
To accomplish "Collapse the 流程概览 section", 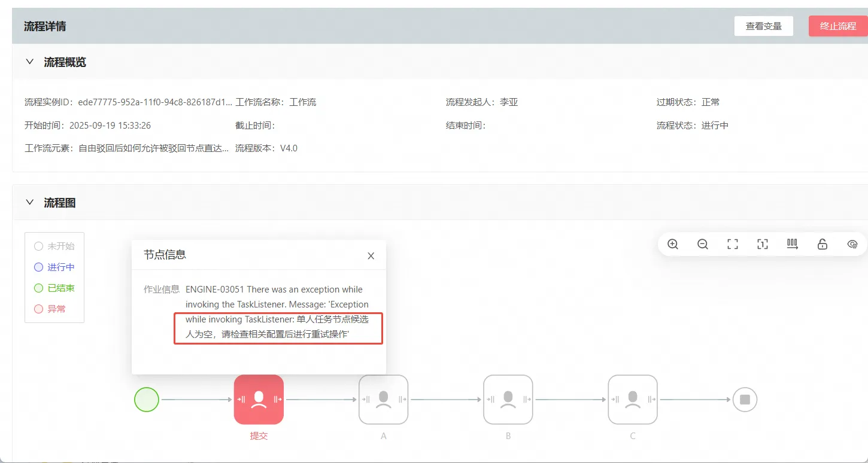I will [x=29, y=62].
